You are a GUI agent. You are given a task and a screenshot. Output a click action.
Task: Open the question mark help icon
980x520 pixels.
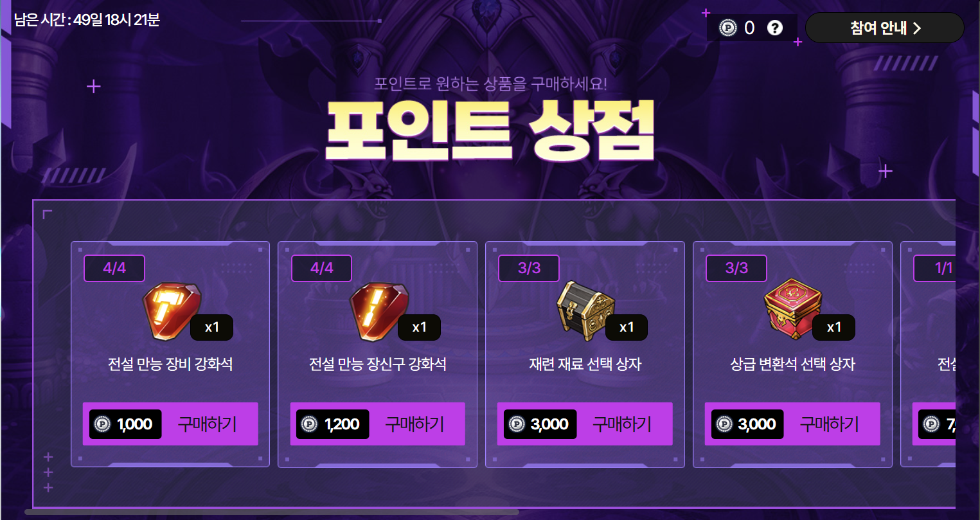pyautogui.click(x=775, y=28)
